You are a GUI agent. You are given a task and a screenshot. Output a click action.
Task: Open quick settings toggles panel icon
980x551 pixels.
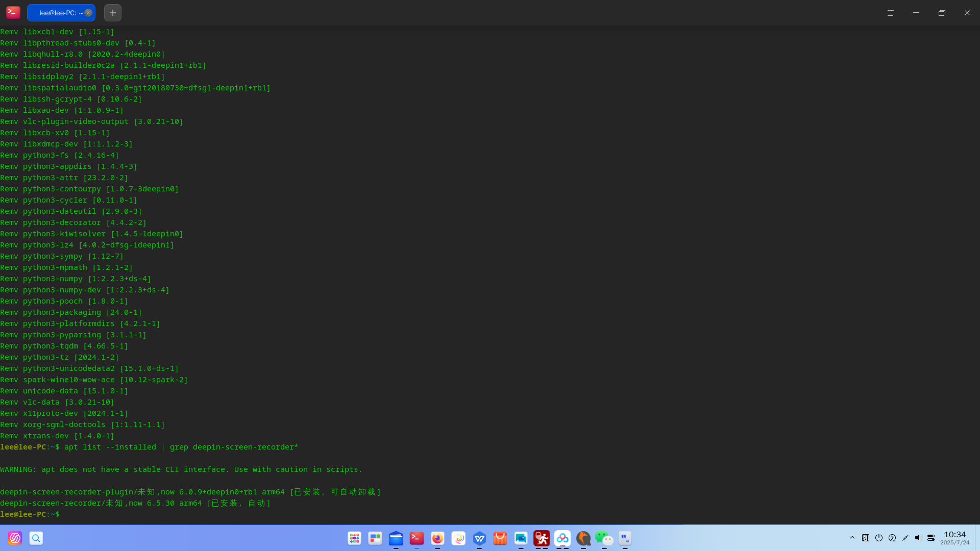click(x=931, y=538)
